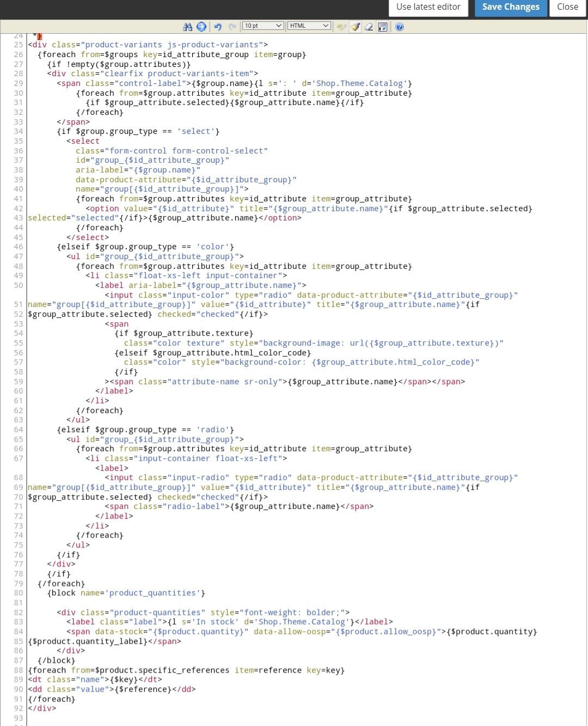Image resolution: width=588 pixels, height=726 pixels.
Task: Click the 'color texture' class string
Action: click(x=188, y=343)
